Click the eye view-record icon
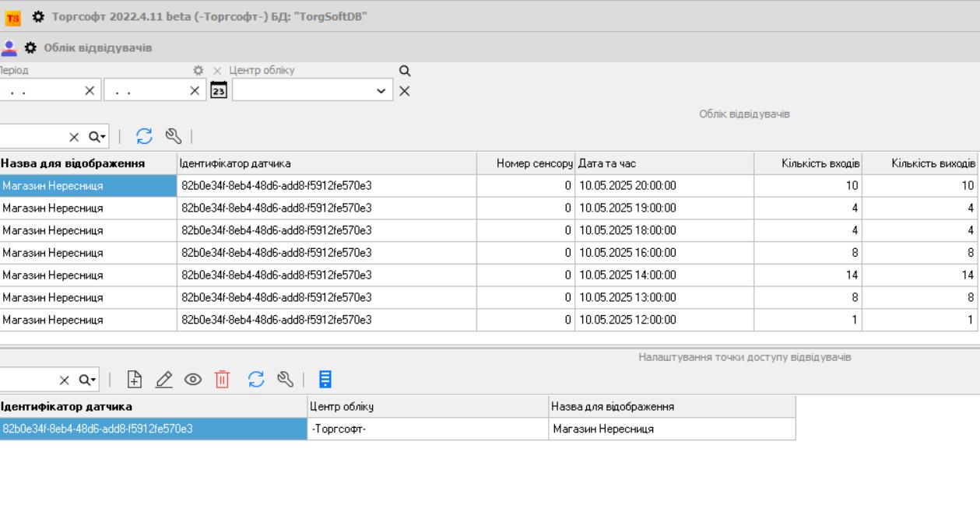The image size is (980, 529). click(191, 380)
